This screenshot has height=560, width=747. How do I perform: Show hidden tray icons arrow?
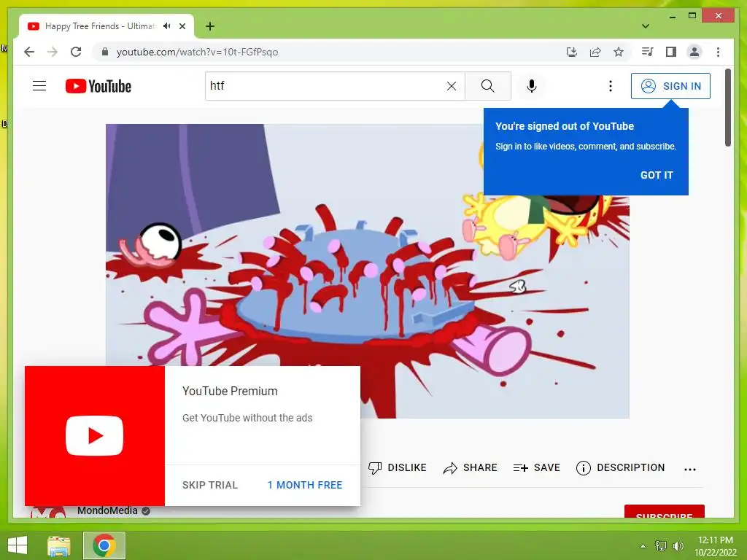pos(643,546)
